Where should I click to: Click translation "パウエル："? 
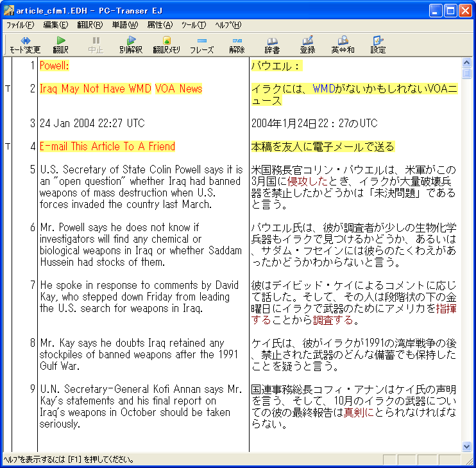pos(276,65)
